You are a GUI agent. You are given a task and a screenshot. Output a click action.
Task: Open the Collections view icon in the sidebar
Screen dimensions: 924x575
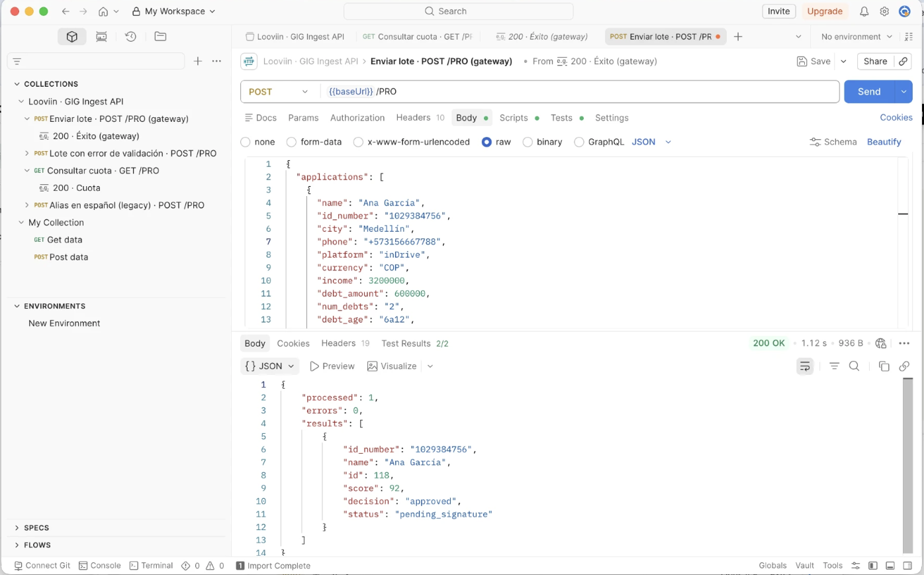(72, 37)
